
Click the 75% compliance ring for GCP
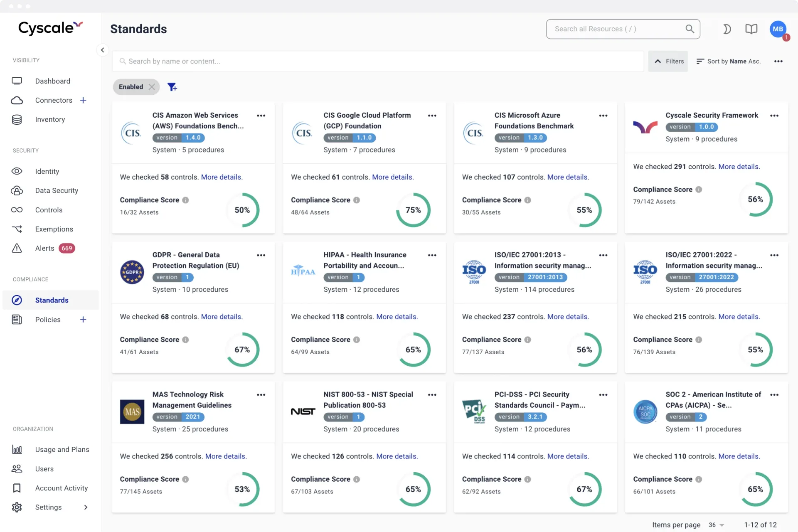[x=413, y=210]
